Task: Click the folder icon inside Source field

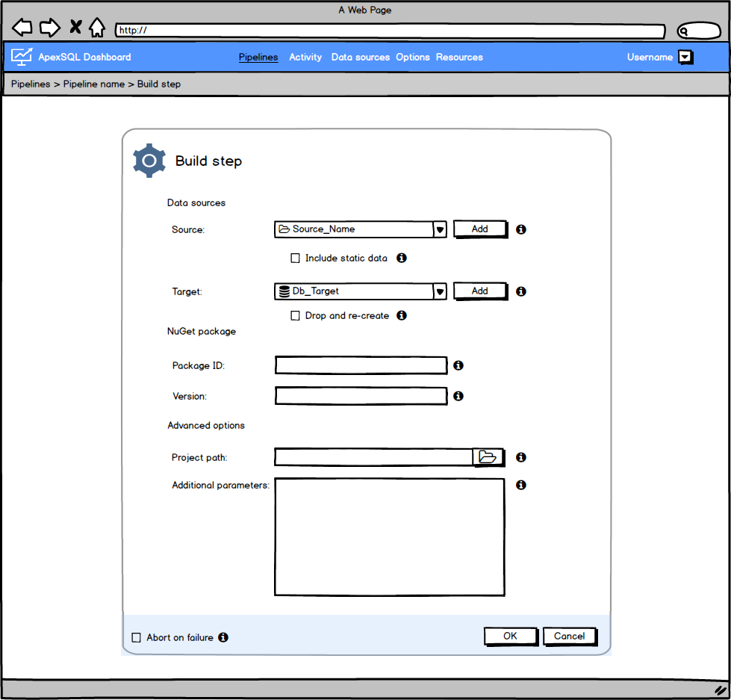Action: point(284,229)
